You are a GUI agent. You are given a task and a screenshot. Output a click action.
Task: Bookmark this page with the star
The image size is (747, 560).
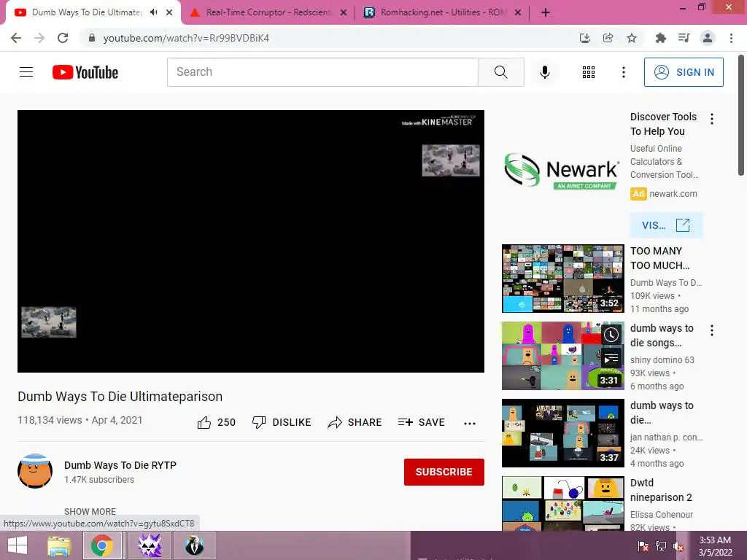[x=632, y=38]
